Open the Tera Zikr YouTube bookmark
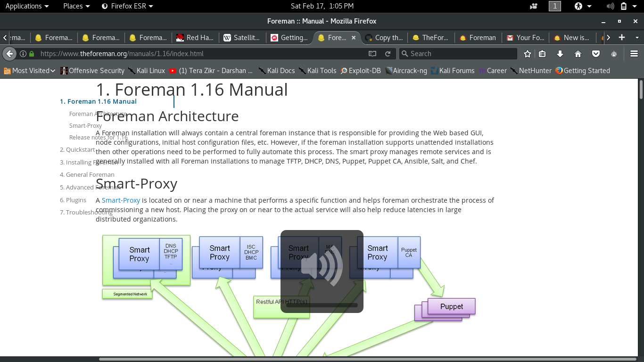Viewport: 644px width, 362px height. (x=211, y=71)
